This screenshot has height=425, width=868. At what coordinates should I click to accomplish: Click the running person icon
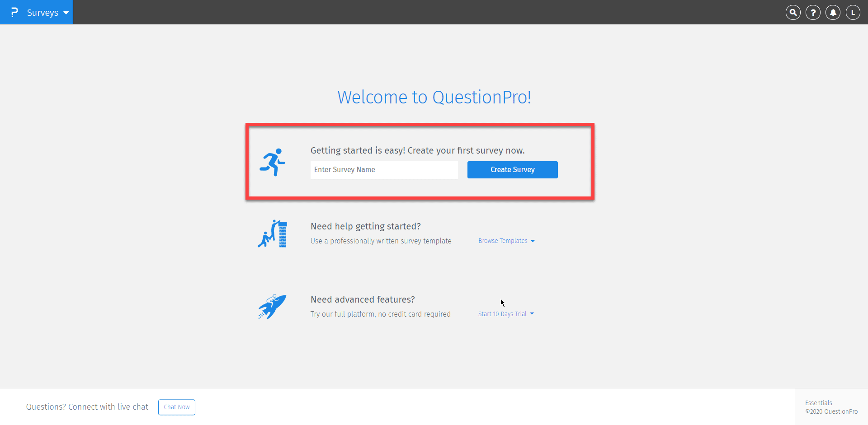click(272, 162)
